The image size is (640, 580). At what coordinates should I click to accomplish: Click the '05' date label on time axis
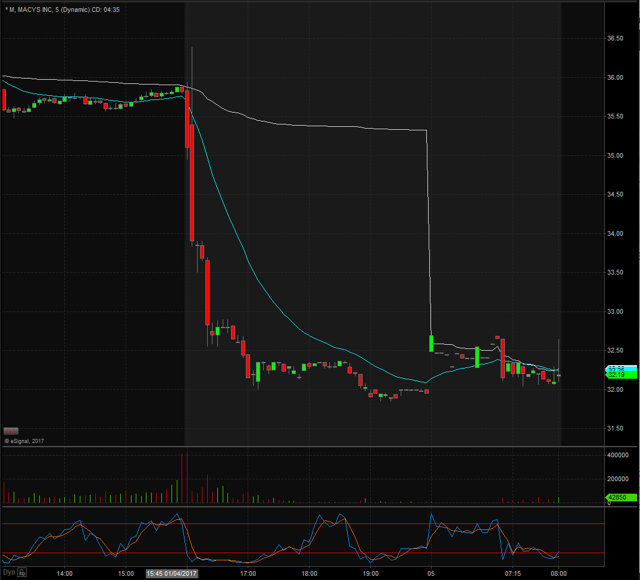pos(431,573)
